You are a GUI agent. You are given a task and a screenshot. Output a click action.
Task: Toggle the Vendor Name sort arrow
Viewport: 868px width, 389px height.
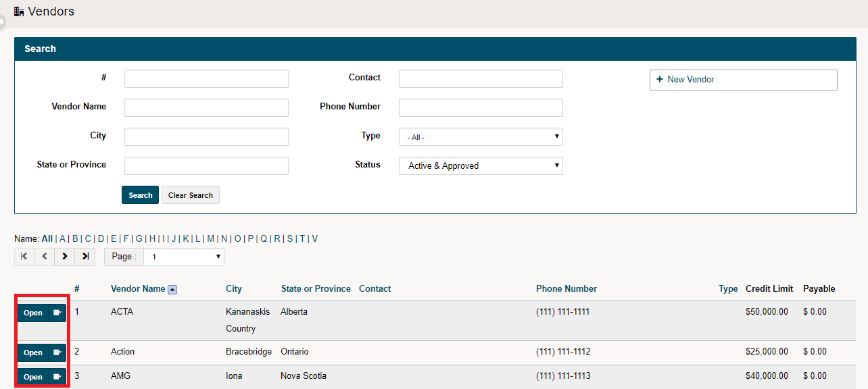point(173,289)
